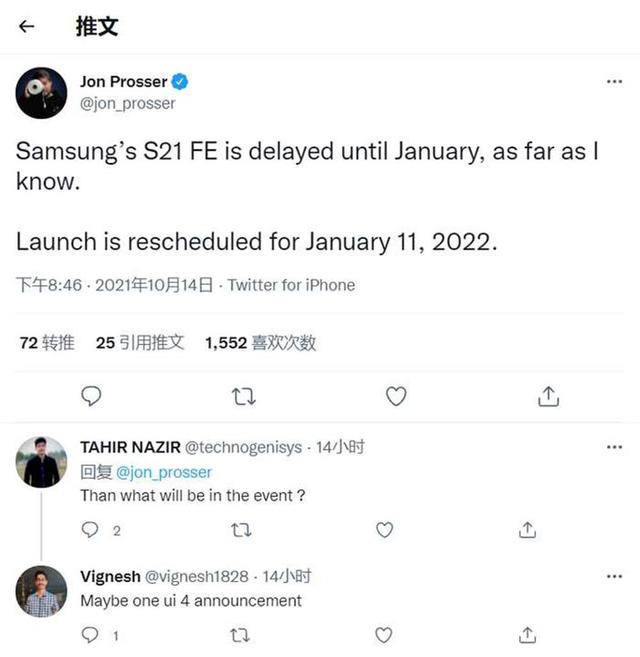Reply to Jon Prosser's main tweet
The width and height of the screenshot is (640, 657).
pos(91,397)
